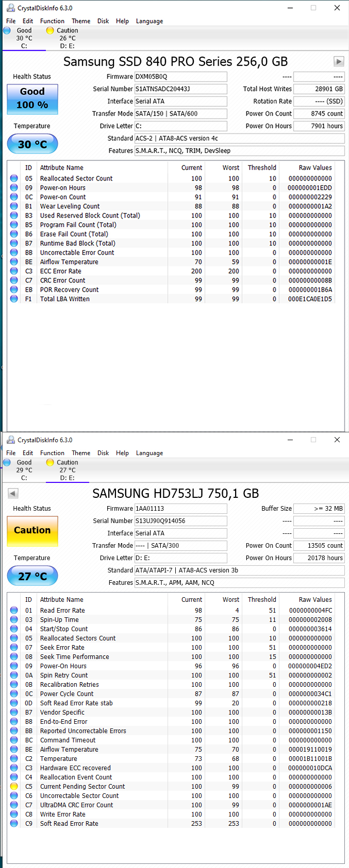The height and width of the screenshot is (868, 349).
Task: Click the previous-disk arrow beside SAMSUNG HD753LJ title
Action: coord(13,493)
